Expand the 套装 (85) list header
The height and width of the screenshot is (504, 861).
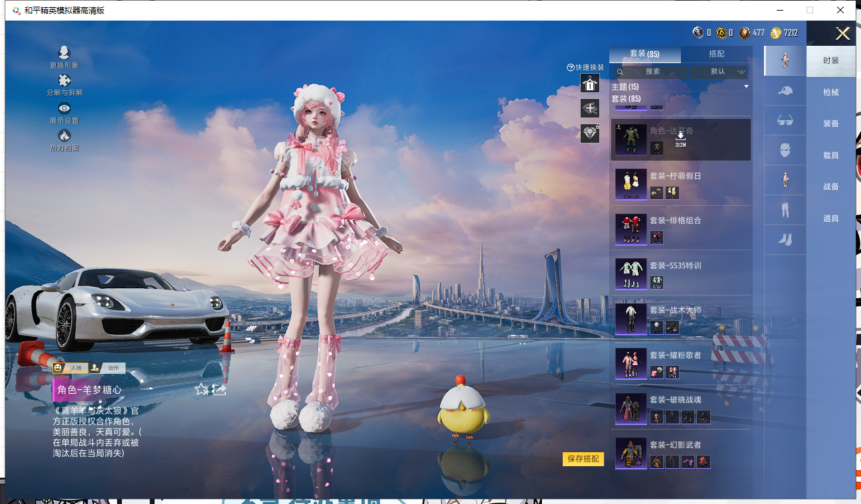point(626,99)
